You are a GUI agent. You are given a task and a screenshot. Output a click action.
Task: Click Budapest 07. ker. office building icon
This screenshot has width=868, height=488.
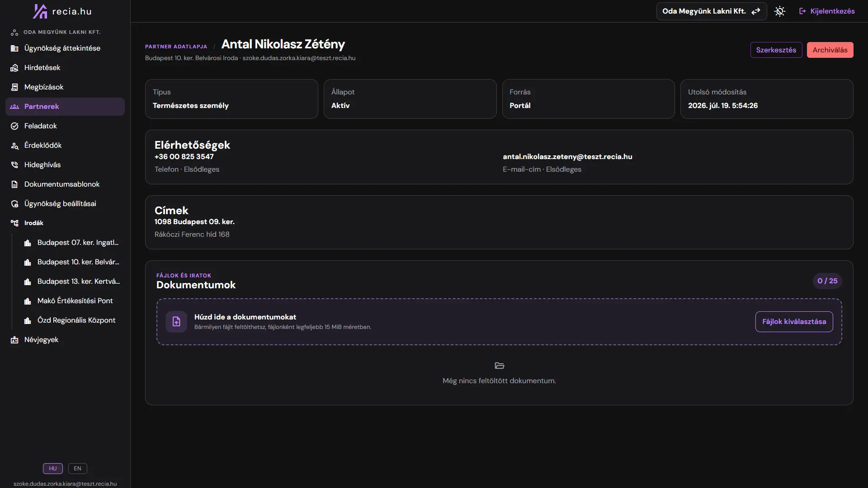[x=28, y=243]
